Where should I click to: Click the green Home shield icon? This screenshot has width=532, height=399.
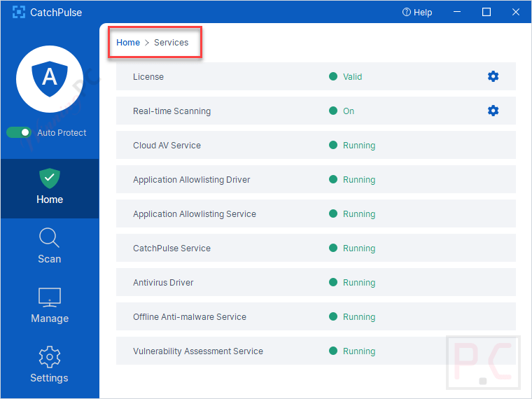click(x=50, y=178)
